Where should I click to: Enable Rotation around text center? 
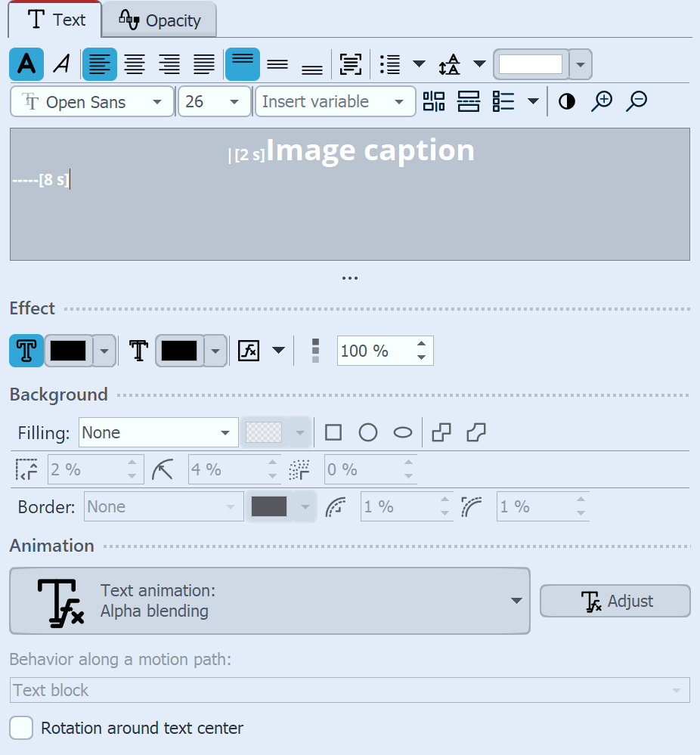pyautogui.click(x=21, y=728)
